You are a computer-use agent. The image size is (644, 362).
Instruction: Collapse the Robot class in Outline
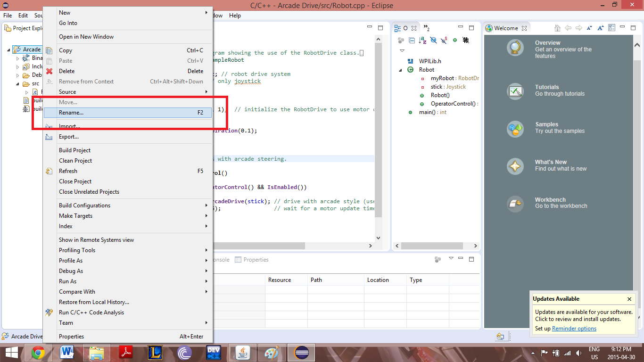[x=401, y=70]
